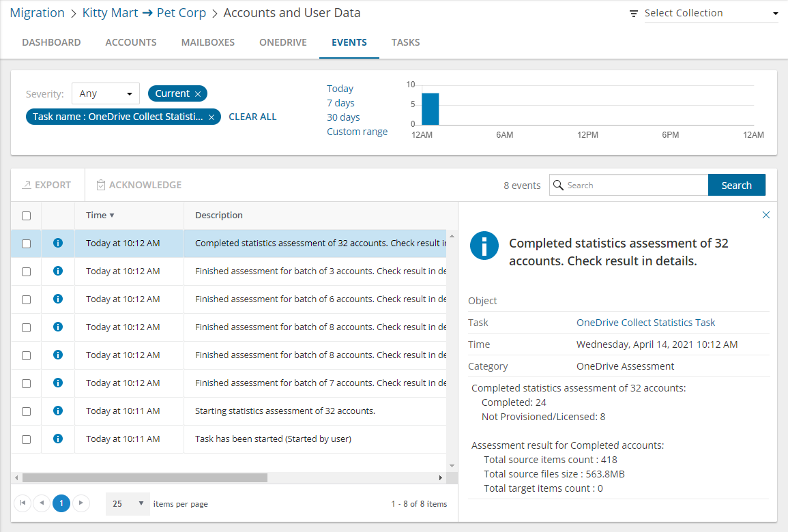
Task: Close the event details panel
Action: 765,215
